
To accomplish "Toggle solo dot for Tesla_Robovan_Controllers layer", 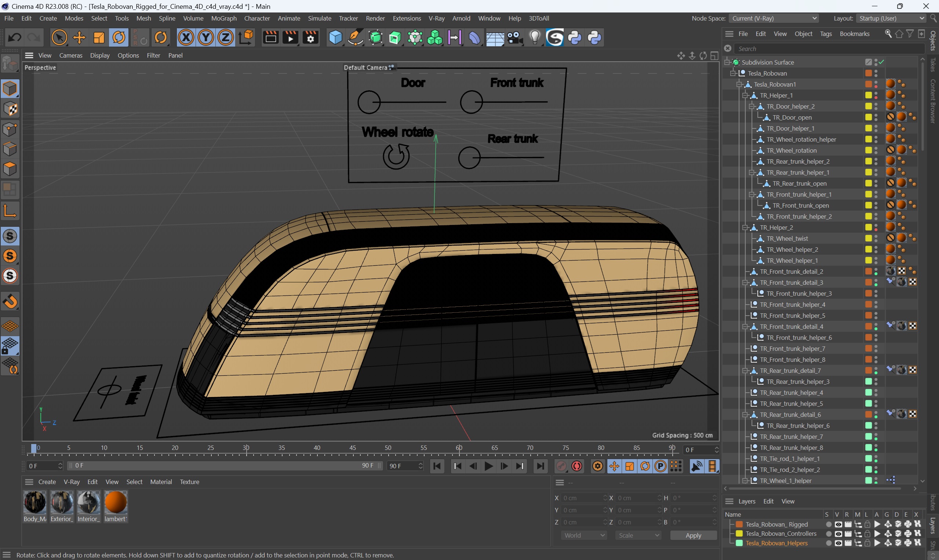I will (828, 534).
